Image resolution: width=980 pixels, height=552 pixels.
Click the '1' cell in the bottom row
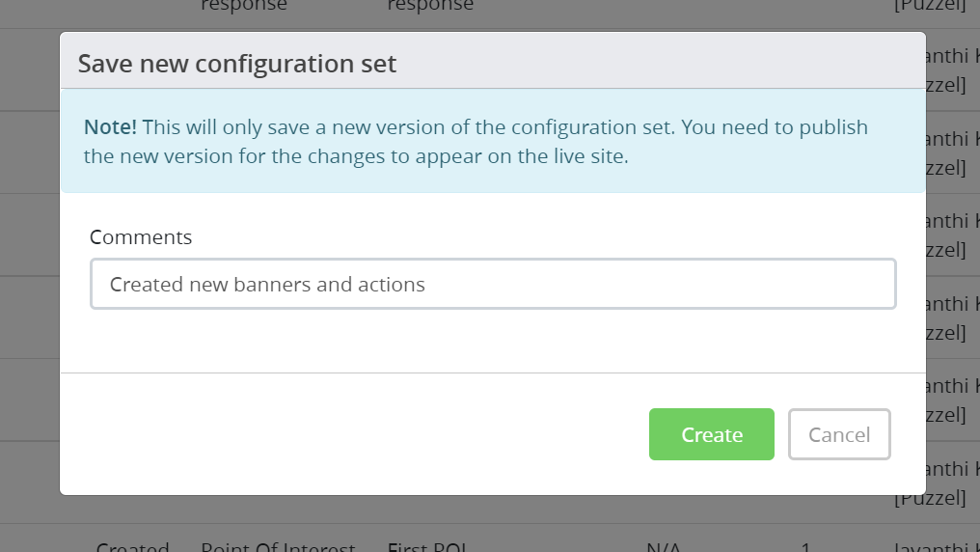point(805,546)
